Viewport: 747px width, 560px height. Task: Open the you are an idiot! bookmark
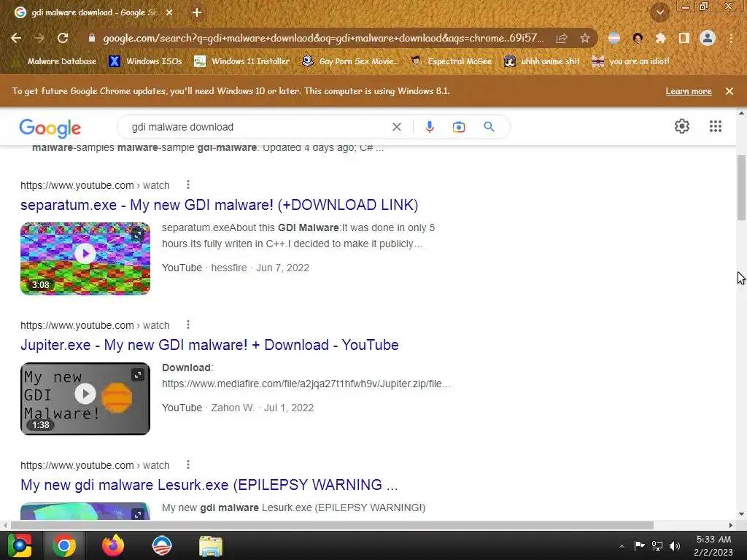pos(631,61)
